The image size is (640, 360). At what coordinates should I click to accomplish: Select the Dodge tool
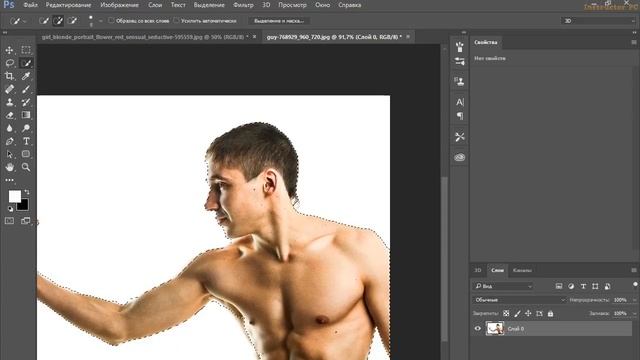click(26, 128)
